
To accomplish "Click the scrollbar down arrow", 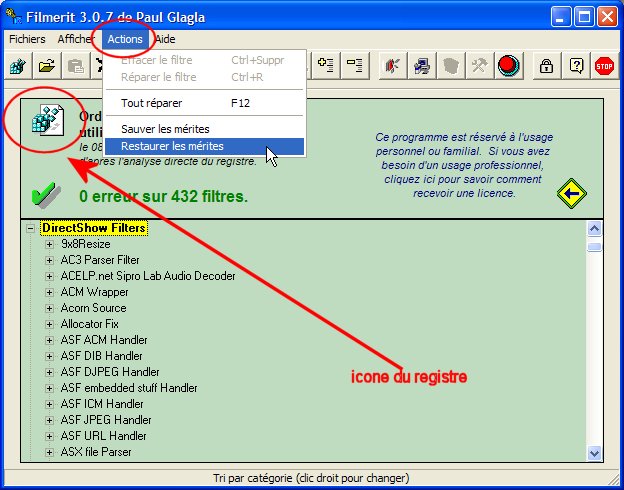I will (594, 453).
